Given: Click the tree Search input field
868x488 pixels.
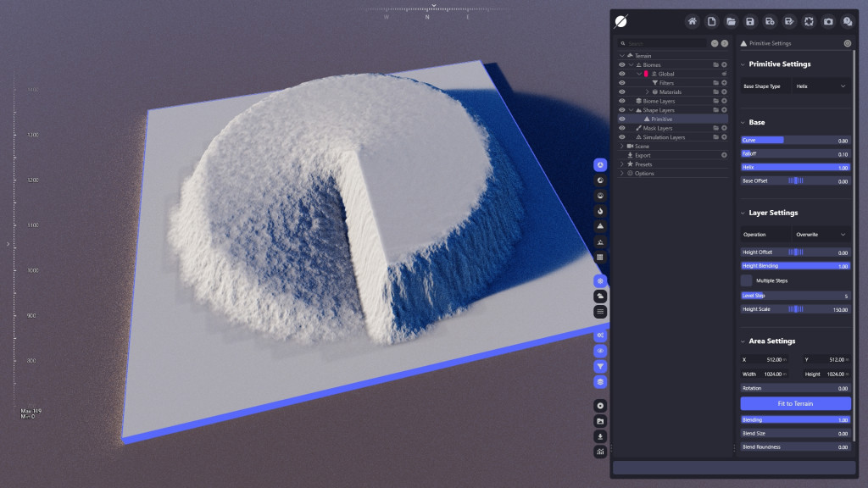Looking at the screenshot, I should (x=663, y=43).
